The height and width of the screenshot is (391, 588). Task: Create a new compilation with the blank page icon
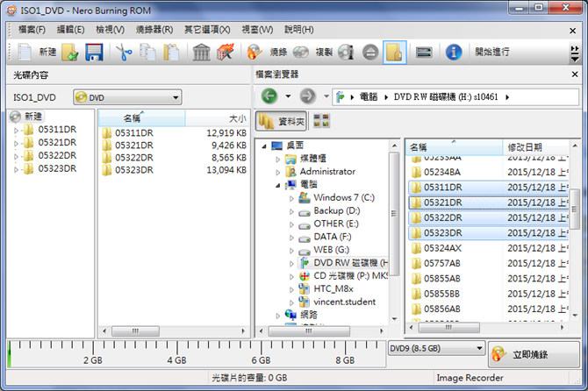coord(25,52)
